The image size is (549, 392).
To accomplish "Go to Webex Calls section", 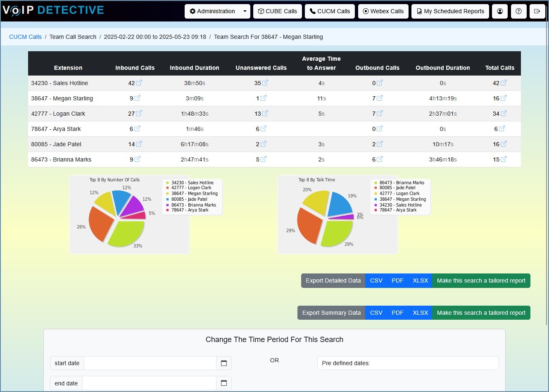I will click(383, 11).
